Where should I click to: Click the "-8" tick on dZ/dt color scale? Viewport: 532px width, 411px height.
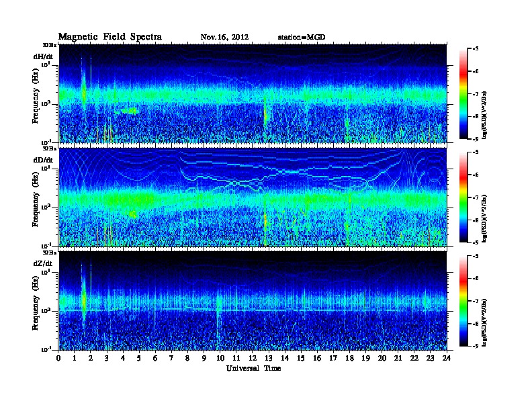tap(476, 324)
